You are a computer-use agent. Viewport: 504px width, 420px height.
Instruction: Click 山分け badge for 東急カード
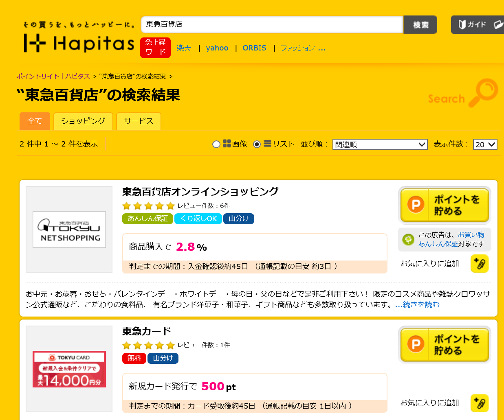click(163, 358)
